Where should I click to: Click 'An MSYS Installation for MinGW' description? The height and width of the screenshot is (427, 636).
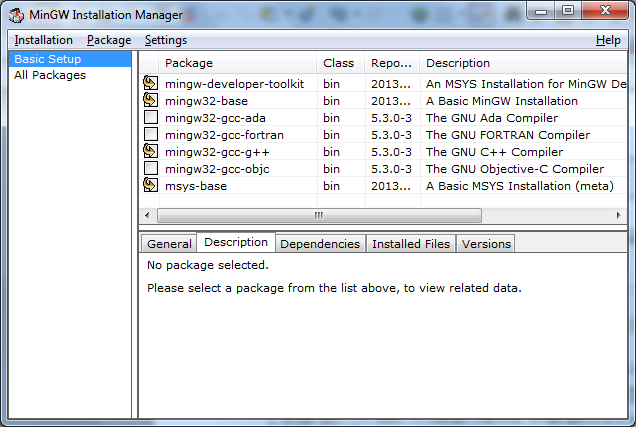526,84
